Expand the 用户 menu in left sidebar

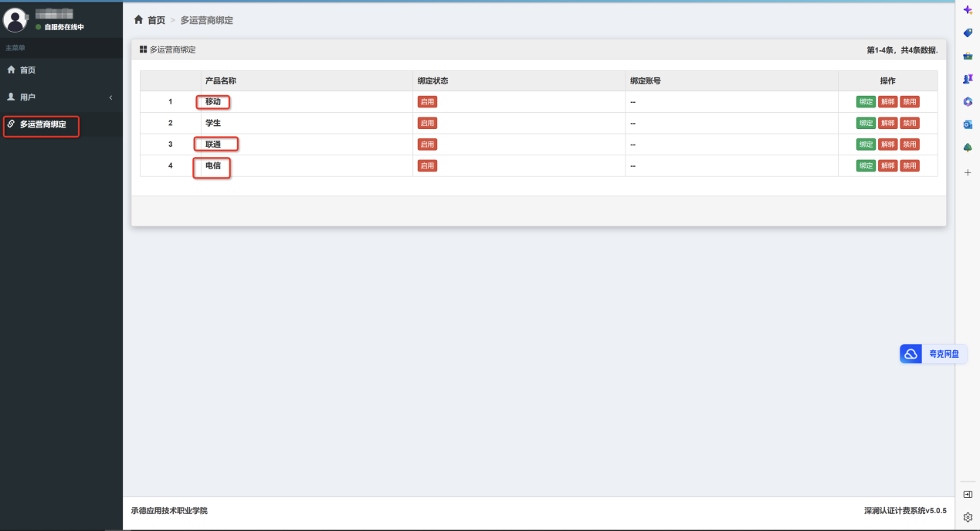pyautogui.click(x=60, y=97)
